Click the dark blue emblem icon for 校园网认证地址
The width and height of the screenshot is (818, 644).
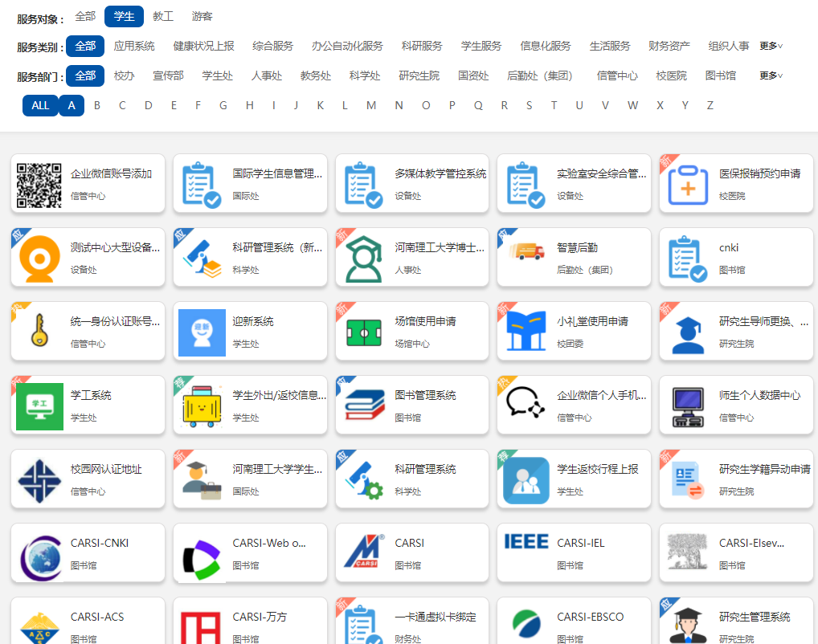pyautogui.click(x=39, y=481)
